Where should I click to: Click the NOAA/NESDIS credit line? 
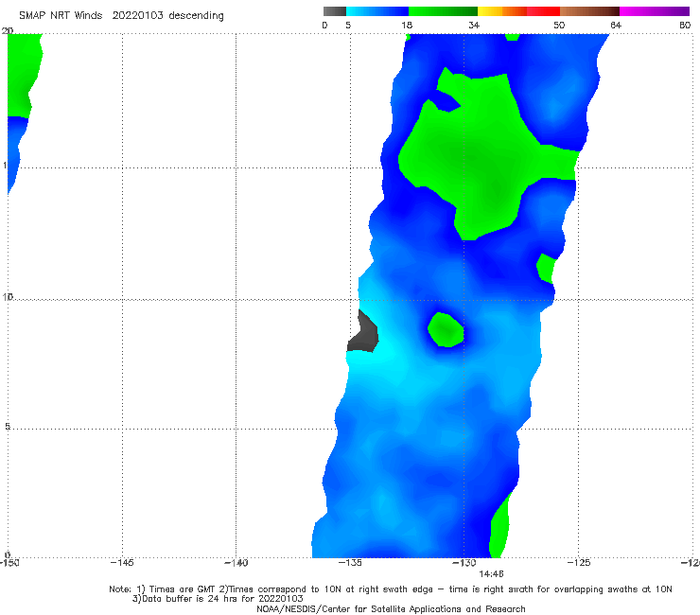391,609
